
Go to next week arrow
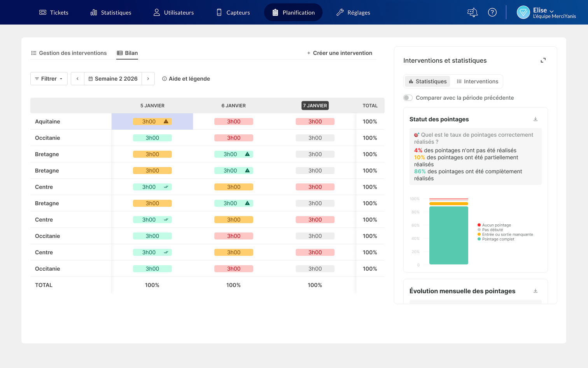(x=148, y=79)
